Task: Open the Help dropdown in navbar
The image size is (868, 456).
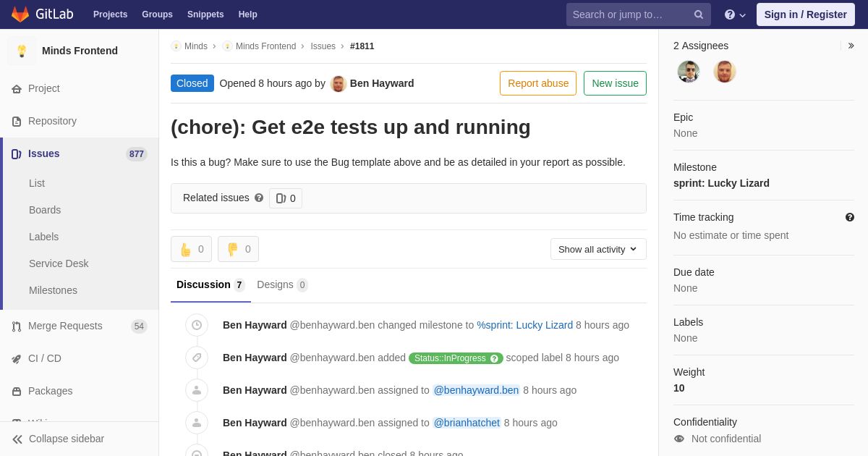Action: (x=735, y=14)
